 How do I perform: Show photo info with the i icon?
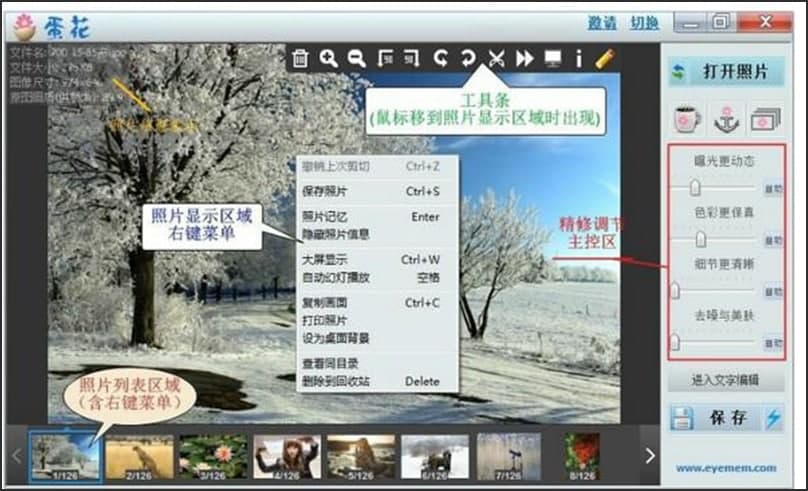(579, 59)
